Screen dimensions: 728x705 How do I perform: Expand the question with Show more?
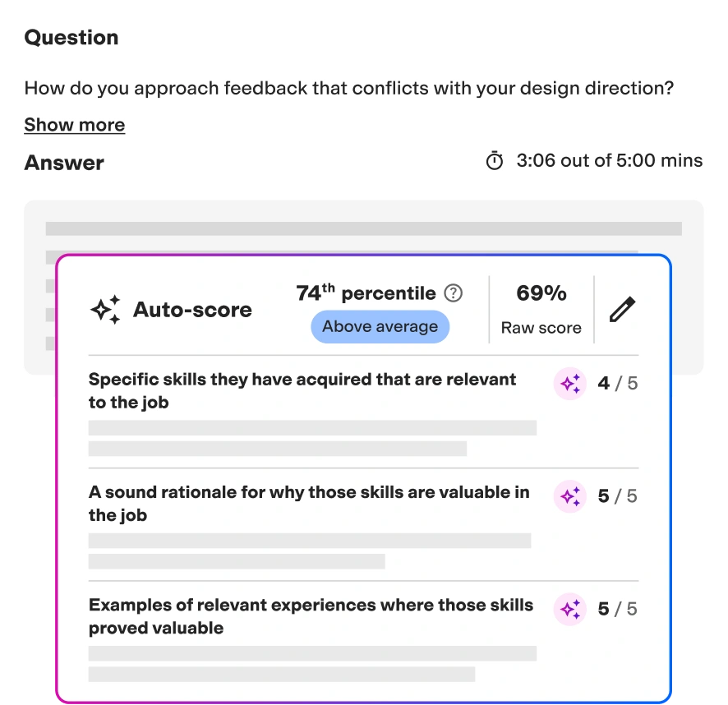click(74, 124)
